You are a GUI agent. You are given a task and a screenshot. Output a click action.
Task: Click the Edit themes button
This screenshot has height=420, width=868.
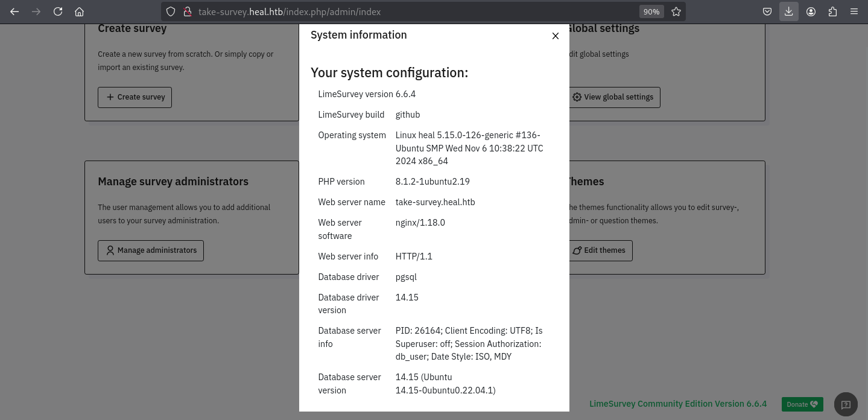[x=598, y=250]
